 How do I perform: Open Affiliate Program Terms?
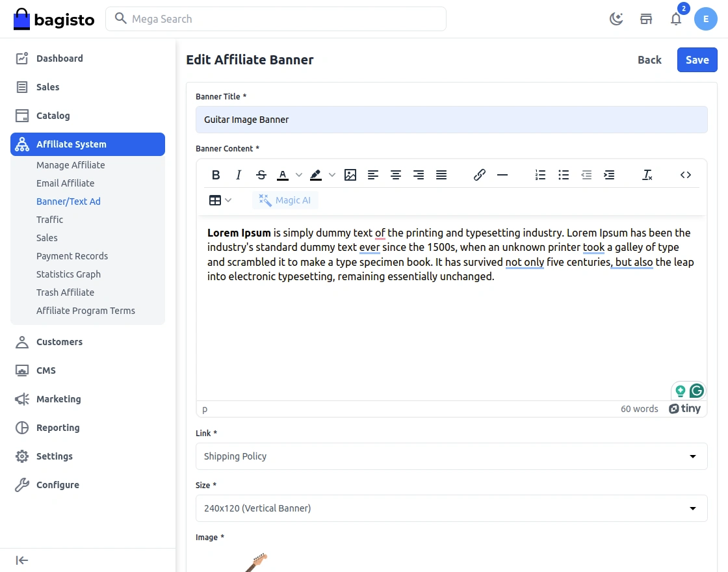click(x=86, y=311)
